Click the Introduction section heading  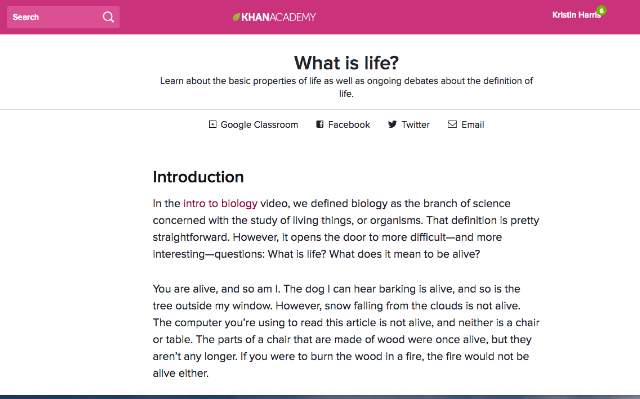(x=198, y=177)
